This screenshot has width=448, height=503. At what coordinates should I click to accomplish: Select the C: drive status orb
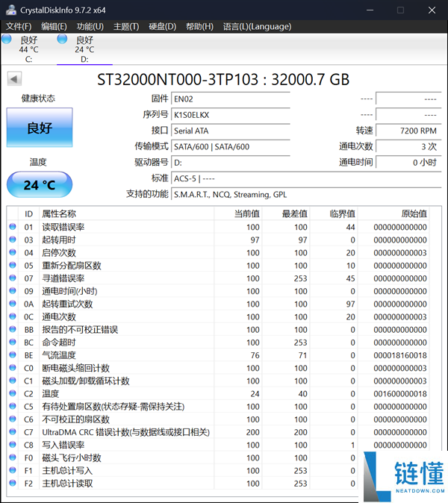(7, 39)
